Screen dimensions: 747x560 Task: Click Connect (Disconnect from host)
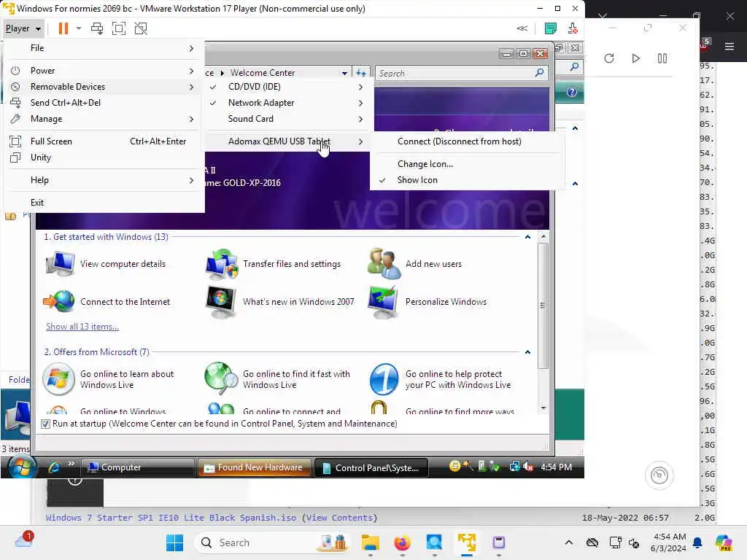467,141
